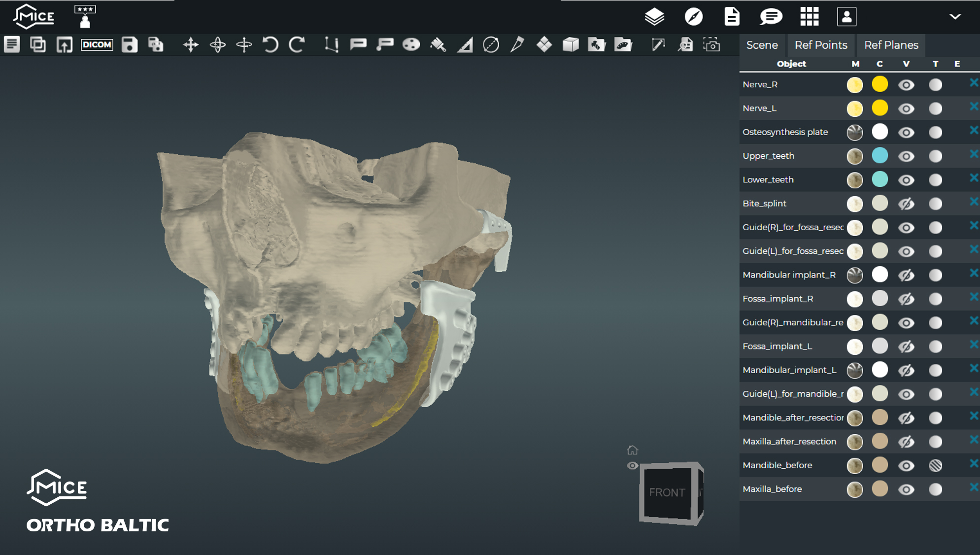
Task: Hide the Mandible_before object
Action: pos(906,466)
